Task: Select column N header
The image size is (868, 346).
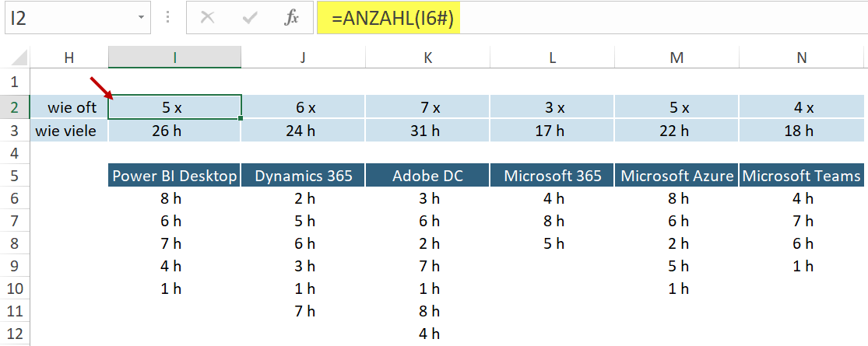Action: click(x=803, y=57)
